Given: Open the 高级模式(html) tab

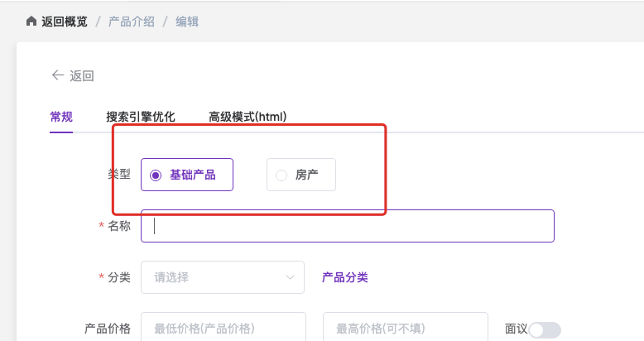Looking at the screenshot, I should click(x=248, y=117).
